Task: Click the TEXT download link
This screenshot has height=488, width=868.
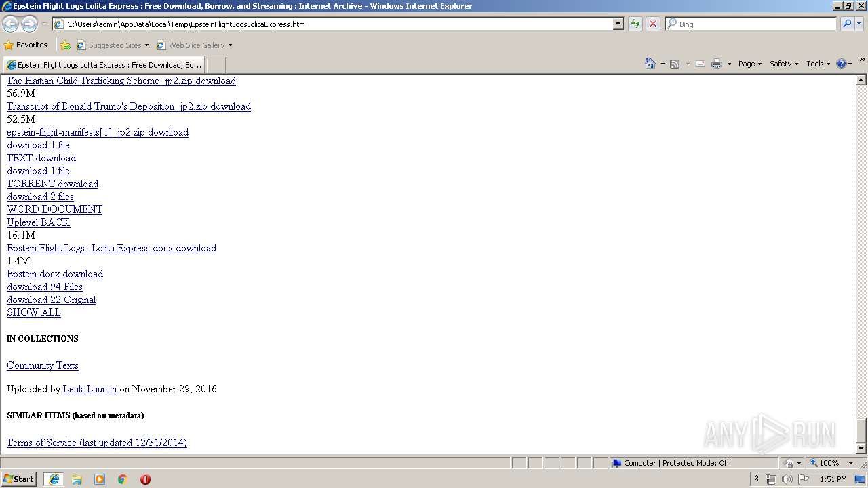Action: 41,158
